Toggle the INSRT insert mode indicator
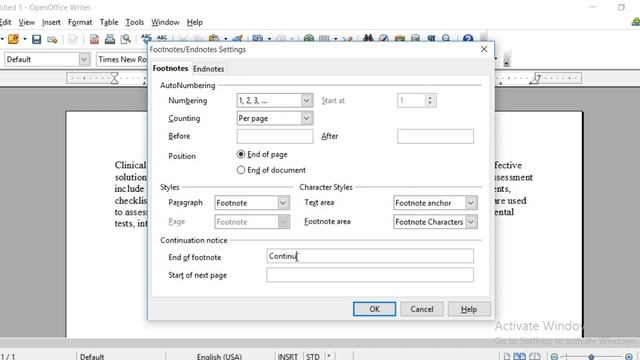The height and width of the screenshot is (360, 640). point(288,356)
